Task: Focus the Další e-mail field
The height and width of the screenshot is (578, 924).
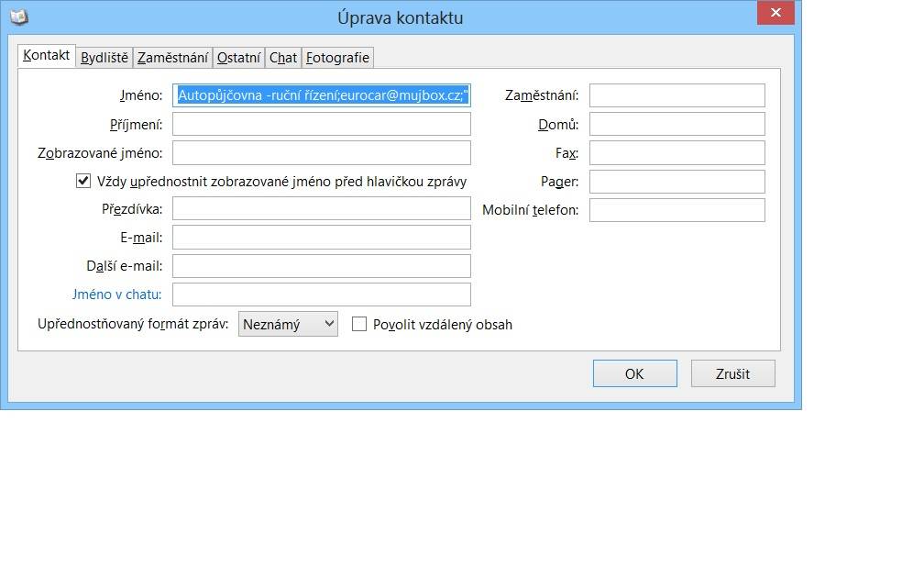Action: [x=322, y=266]
